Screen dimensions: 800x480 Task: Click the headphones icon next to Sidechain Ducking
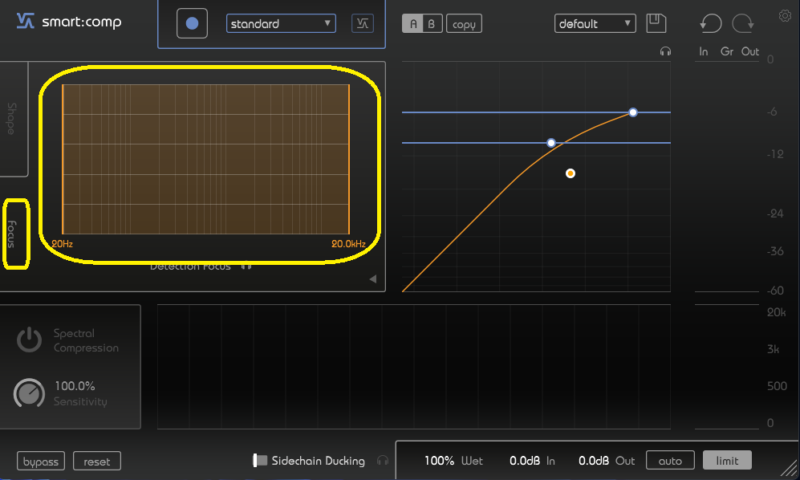coord(381,461)
